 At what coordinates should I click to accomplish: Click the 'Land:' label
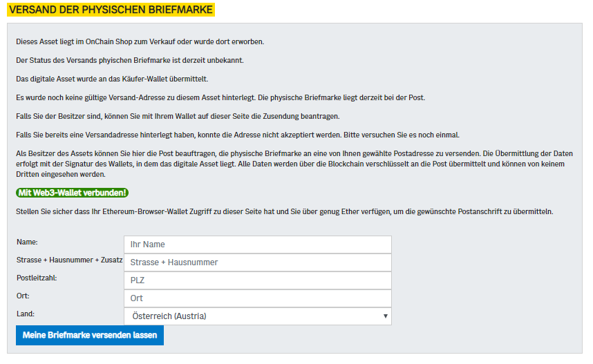26,314
